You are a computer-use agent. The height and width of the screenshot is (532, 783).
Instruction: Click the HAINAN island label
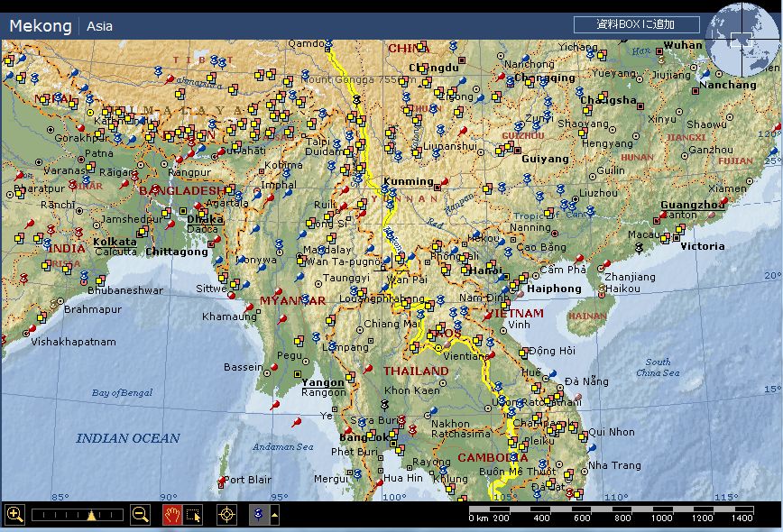pyautogui.click(x=587, y=316)
